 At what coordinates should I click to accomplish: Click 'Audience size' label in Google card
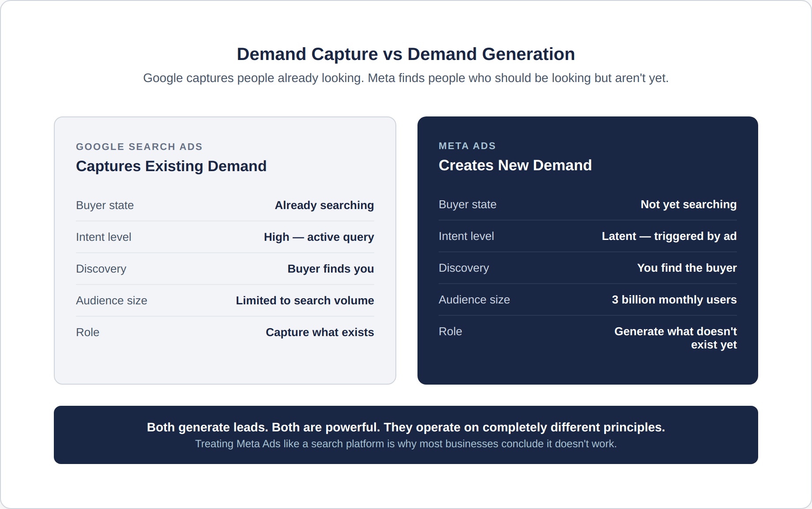click(111, 300)
